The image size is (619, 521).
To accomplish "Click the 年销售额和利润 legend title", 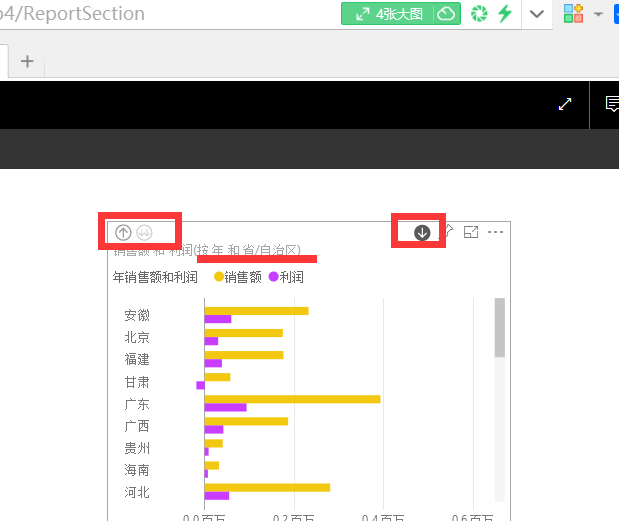I will [x=155, y=277].
